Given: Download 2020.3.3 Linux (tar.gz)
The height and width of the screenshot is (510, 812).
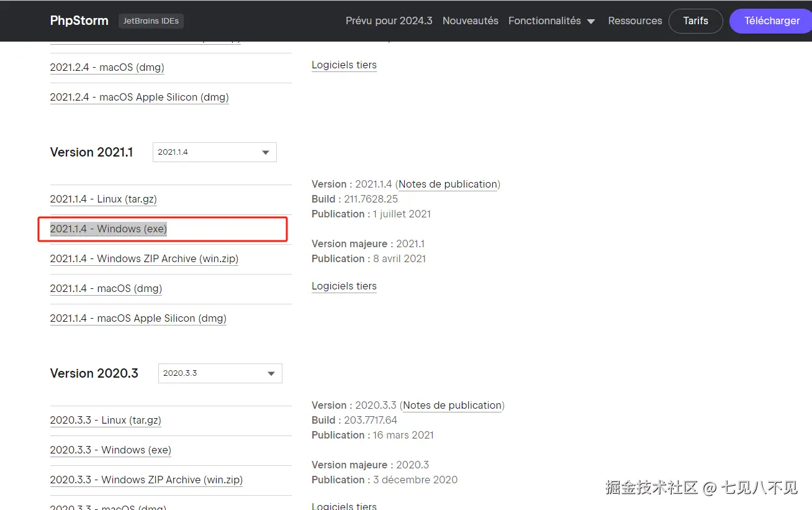Looking at the screenshot, I should click(106, 420).
